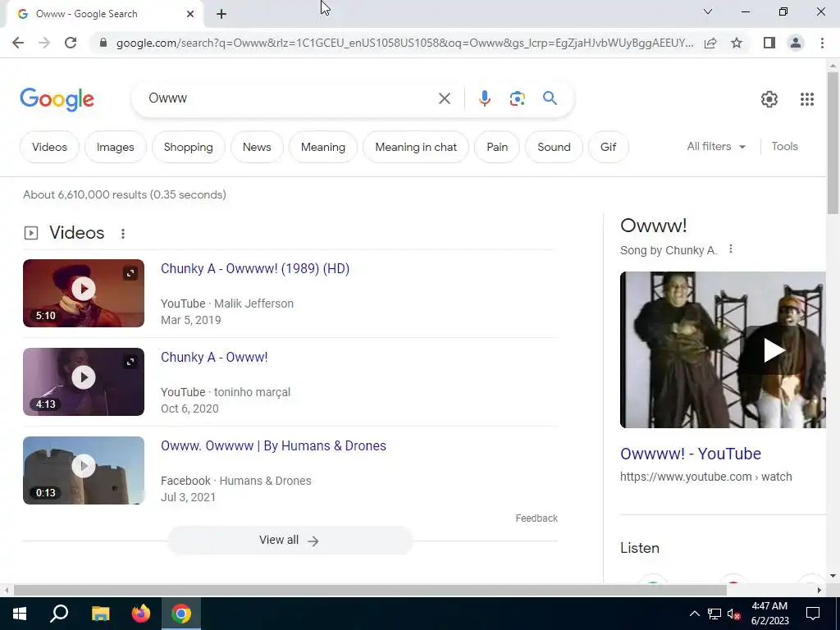Play the 0:13 castle video thumbnail
This screenshot has height=630, width=840.
pos(84,470)
